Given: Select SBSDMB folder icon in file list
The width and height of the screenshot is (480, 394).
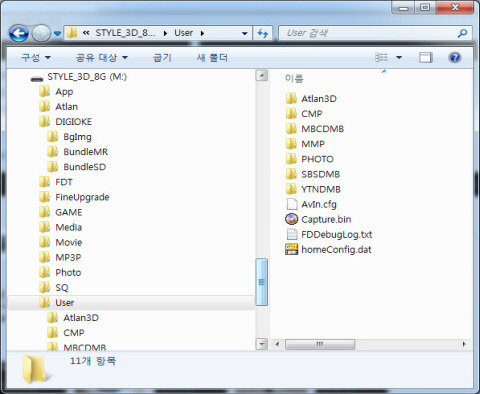Looking at the screenshot, I should coord(291,174).
